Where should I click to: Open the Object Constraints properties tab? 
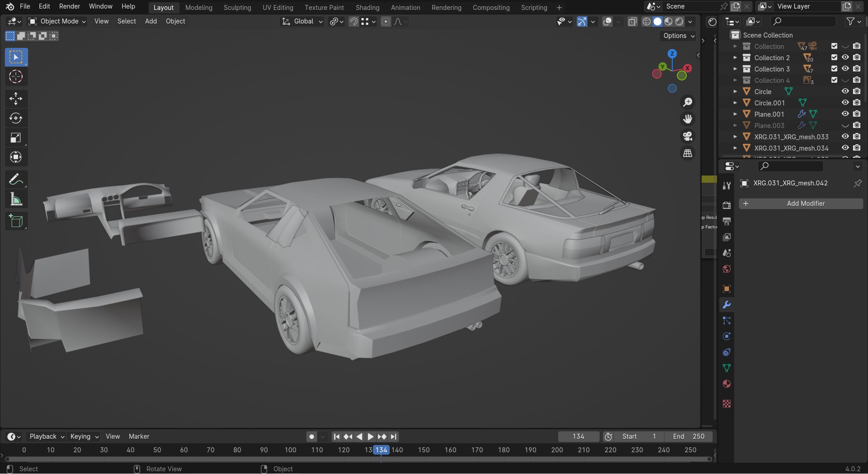[x=726, y=352]
